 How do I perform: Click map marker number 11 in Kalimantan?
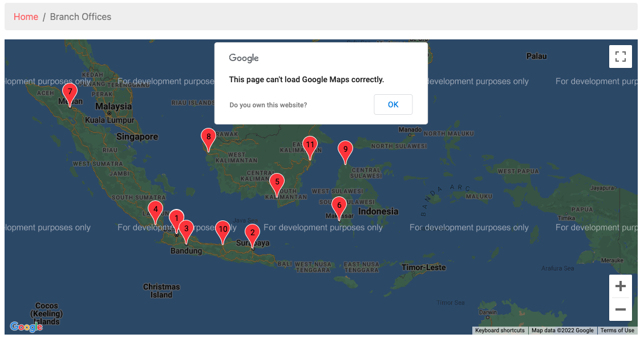tap(310, 145)
